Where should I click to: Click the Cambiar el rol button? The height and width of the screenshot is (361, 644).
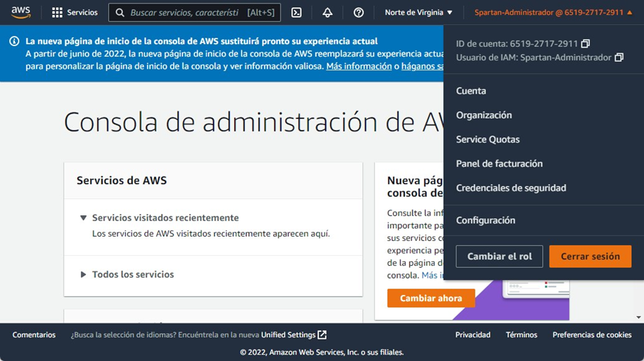coord(500,257)
